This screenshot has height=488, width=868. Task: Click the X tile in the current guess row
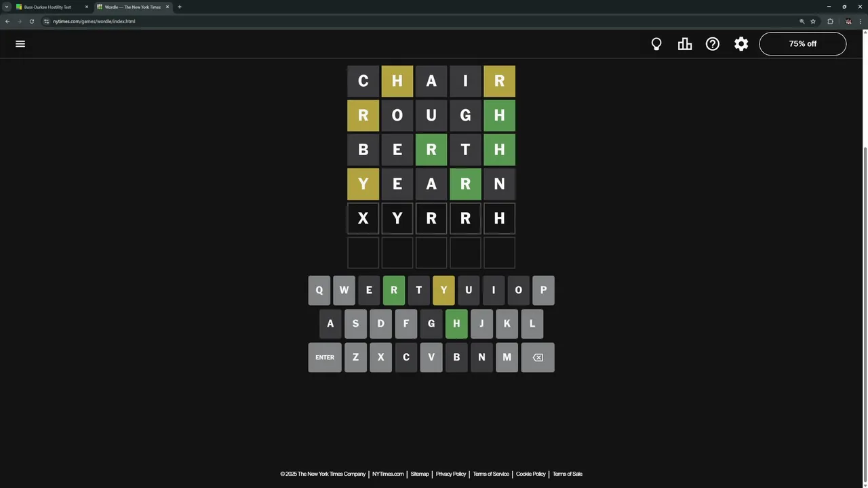tap(363, 218)
